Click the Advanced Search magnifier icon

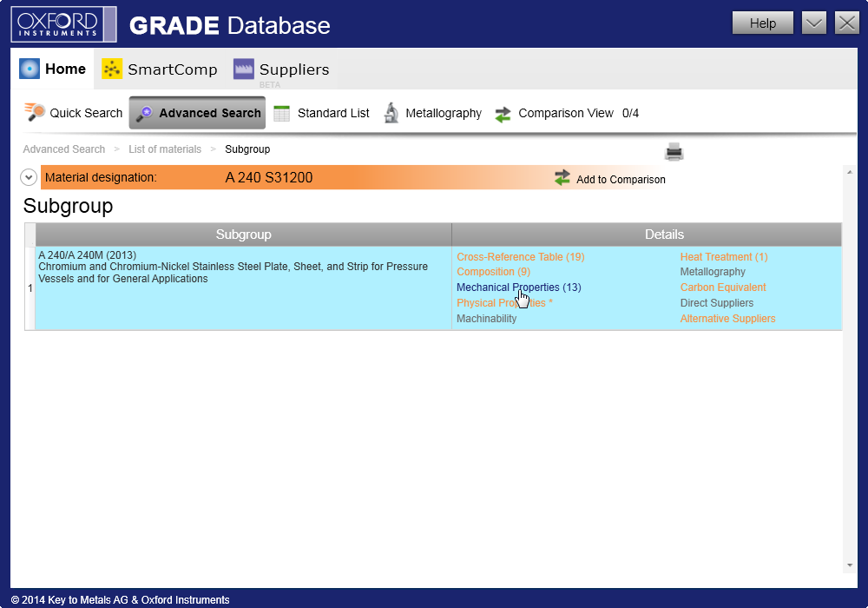coord(144,113)
